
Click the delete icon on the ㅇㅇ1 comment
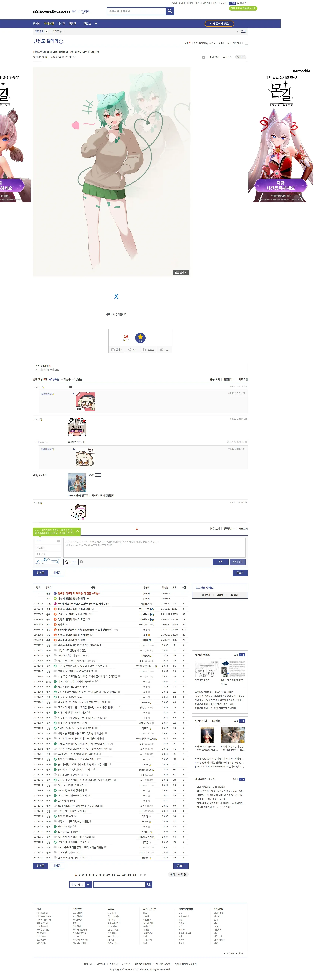(246, 442)
